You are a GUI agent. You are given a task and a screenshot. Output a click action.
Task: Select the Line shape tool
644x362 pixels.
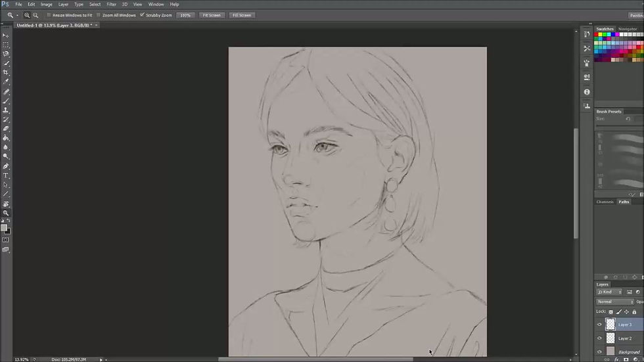[6, 194]
